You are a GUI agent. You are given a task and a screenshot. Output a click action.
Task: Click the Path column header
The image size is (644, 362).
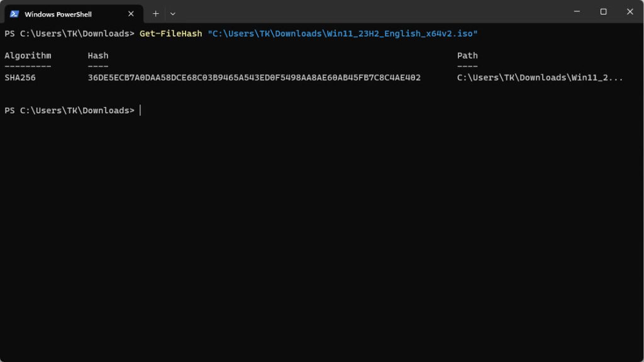tap(467, 55)
